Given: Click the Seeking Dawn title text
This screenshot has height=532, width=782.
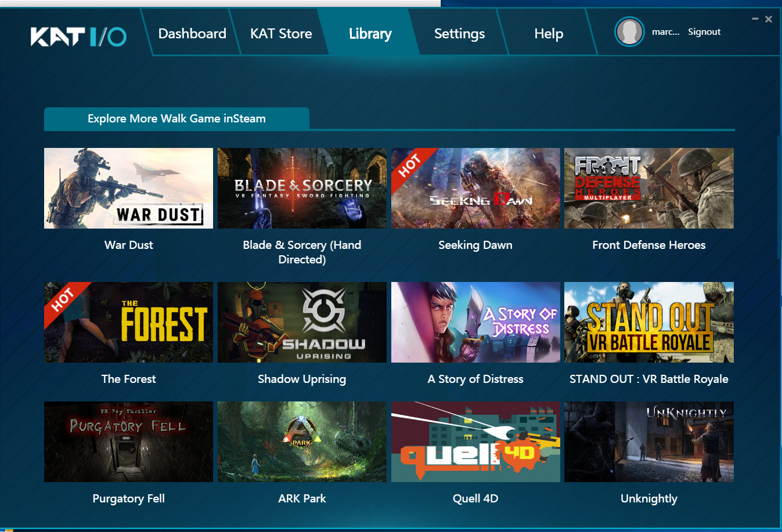Looking at the screenshot, I should click(475, 245).
